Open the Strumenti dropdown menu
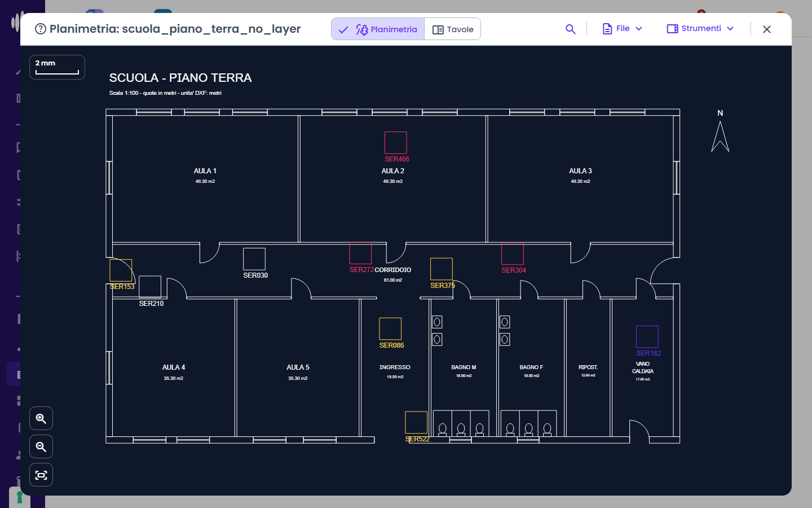812x508 pixels. [x=700, y=29]
